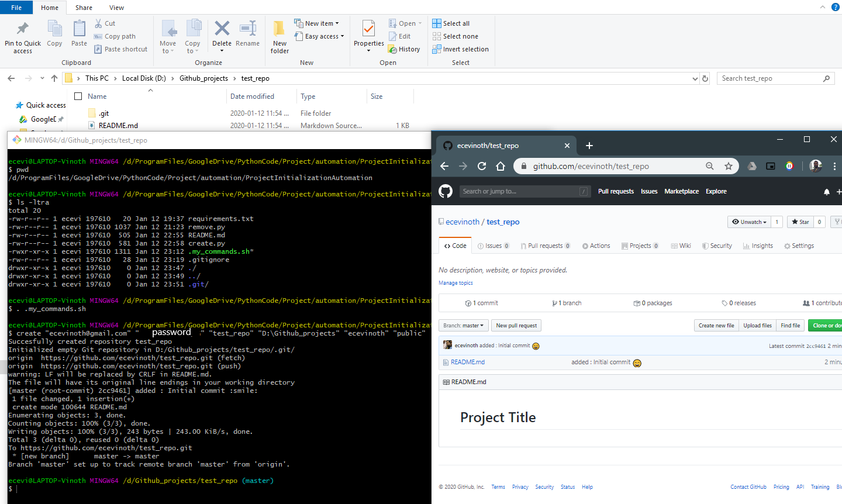The width and height of the screenshot is (842, 504).
Task: Click Explorer refresh icon by address bar
Action: click(705, 78)
